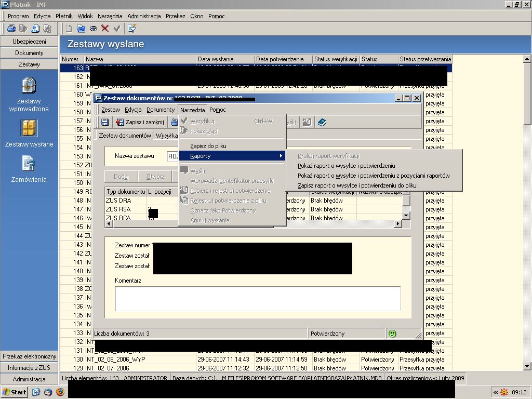Sort list by Numer column header
Screen dimensions: 532x399
(x=72, y=59)
